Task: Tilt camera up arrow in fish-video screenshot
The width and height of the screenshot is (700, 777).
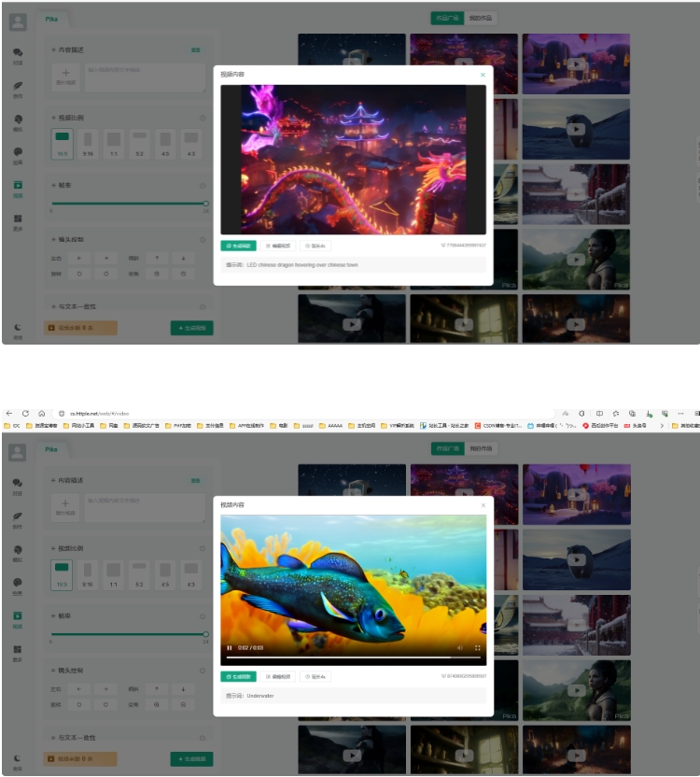Action: point(157,689)
